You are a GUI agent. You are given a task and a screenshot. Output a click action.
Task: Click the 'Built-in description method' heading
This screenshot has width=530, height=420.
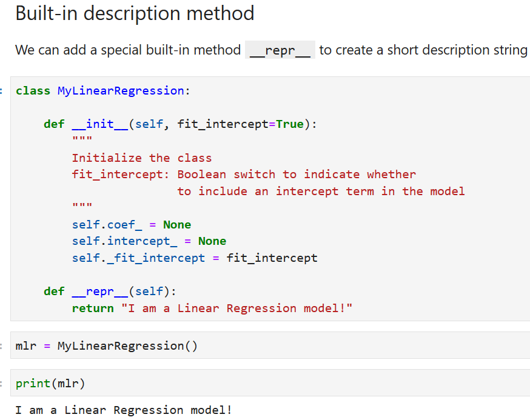click(x=135, y=13)
